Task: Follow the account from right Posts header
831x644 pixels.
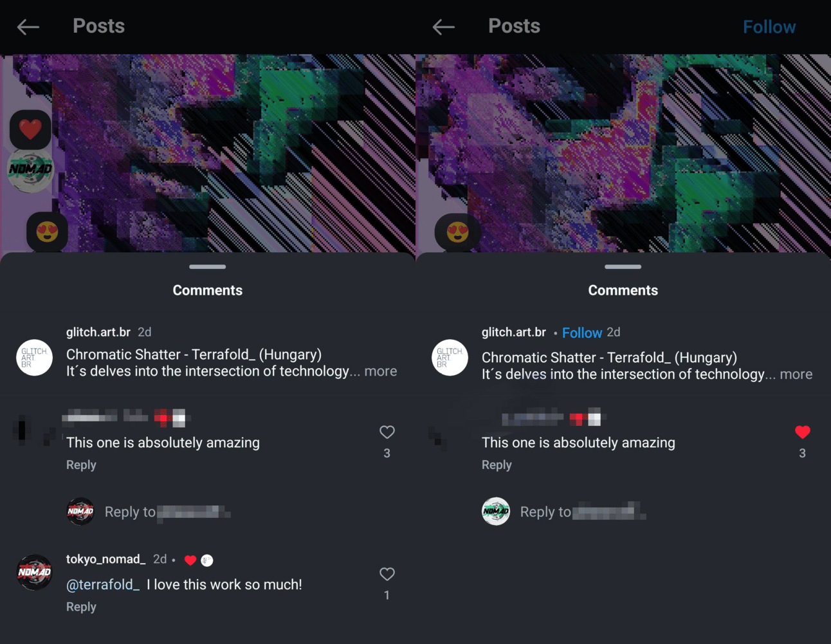Action: coord(769,27)
